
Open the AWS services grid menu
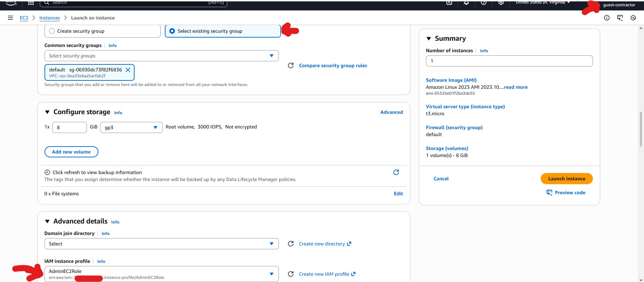[31, 3]
